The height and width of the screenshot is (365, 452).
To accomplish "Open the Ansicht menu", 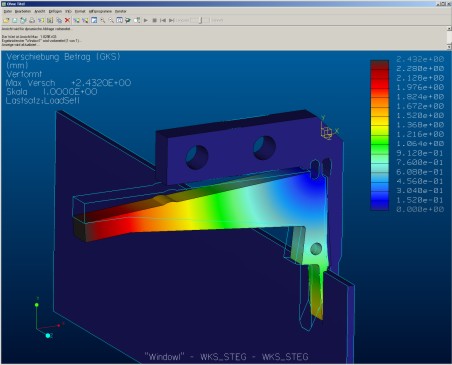I will pyautogui.click(x=40, y=11).
